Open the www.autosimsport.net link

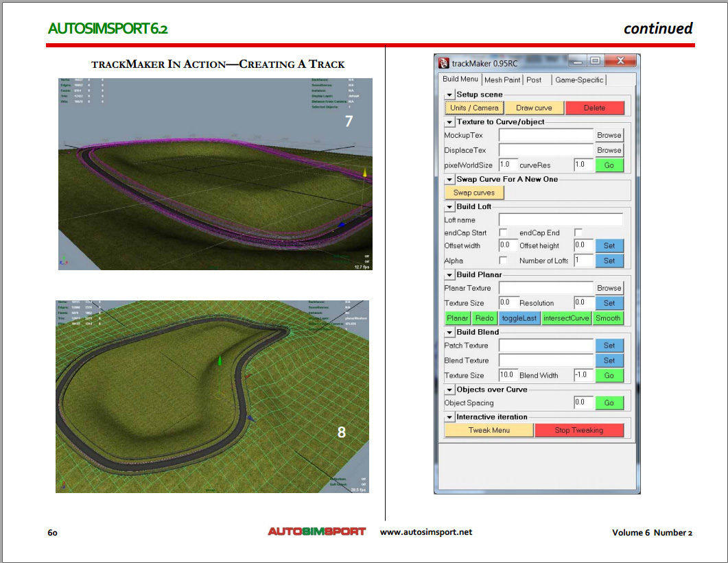point(425,532)
